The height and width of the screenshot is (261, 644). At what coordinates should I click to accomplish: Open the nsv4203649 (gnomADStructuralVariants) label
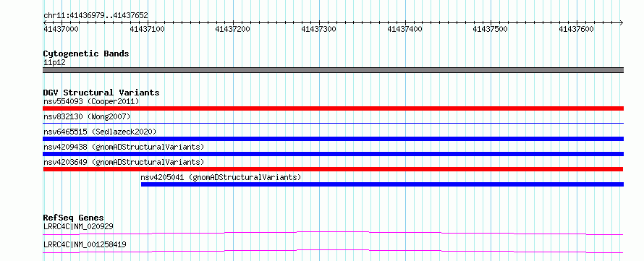(124, 162)
